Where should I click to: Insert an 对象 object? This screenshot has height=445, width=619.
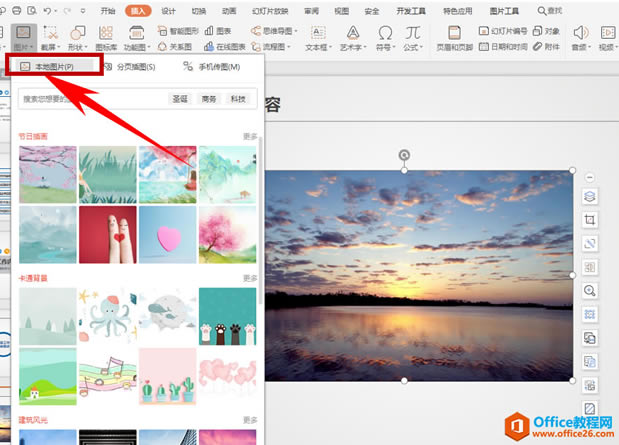coord(546,31)
